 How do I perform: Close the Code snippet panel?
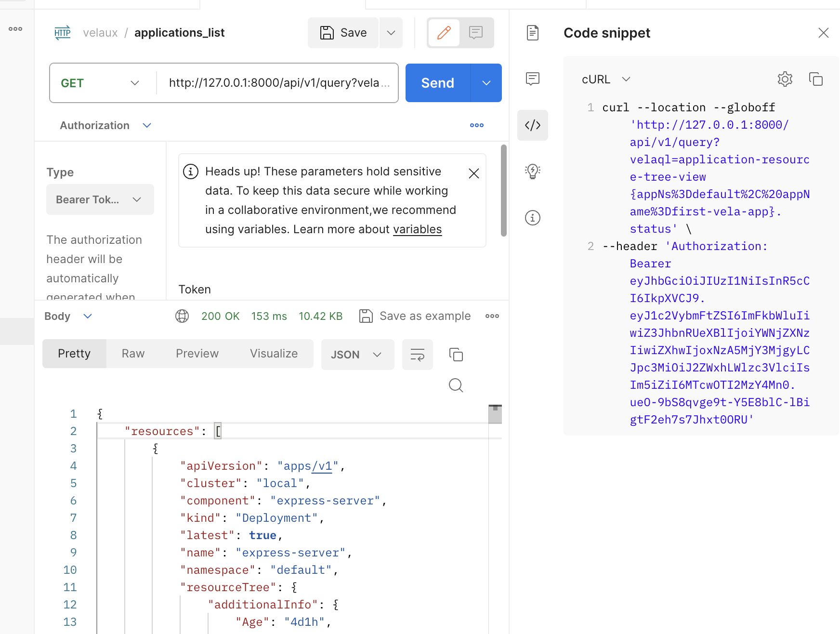(824, 33)
